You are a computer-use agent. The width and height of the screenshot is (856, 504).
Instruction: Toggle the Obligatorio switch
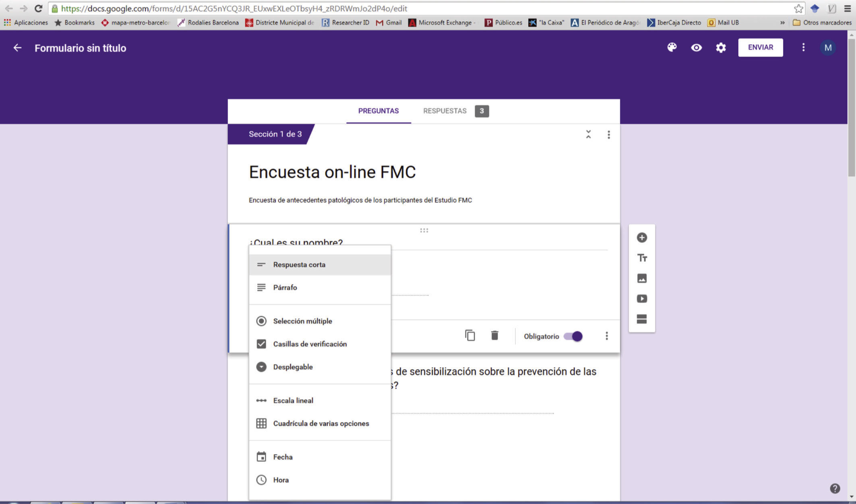pyautogui.click(x=573, y=336)
